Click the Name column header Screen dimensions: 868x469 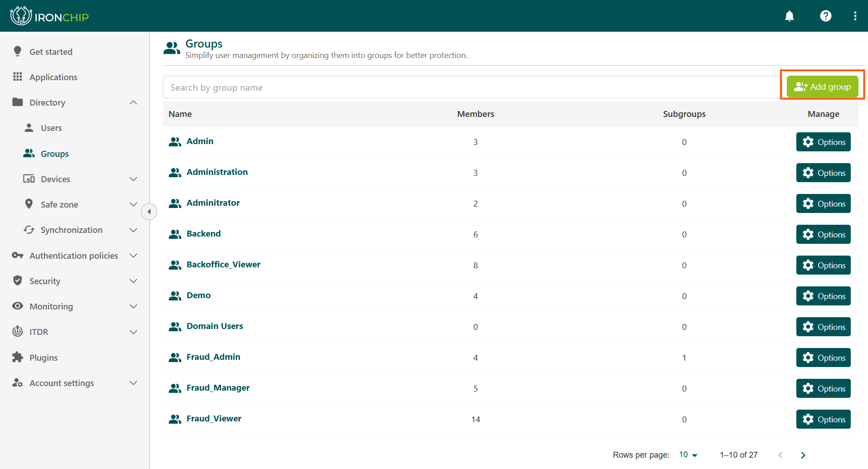(180, 114)
